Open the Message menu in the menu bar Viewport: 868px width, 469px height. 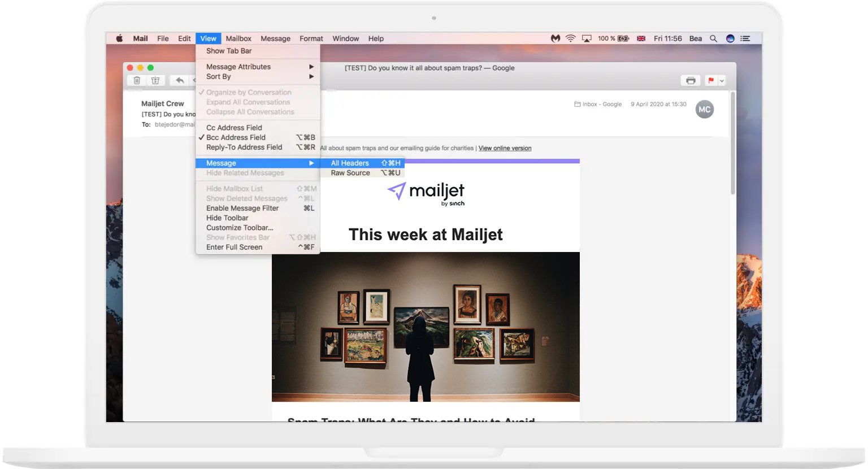click(x=275, y=38)
